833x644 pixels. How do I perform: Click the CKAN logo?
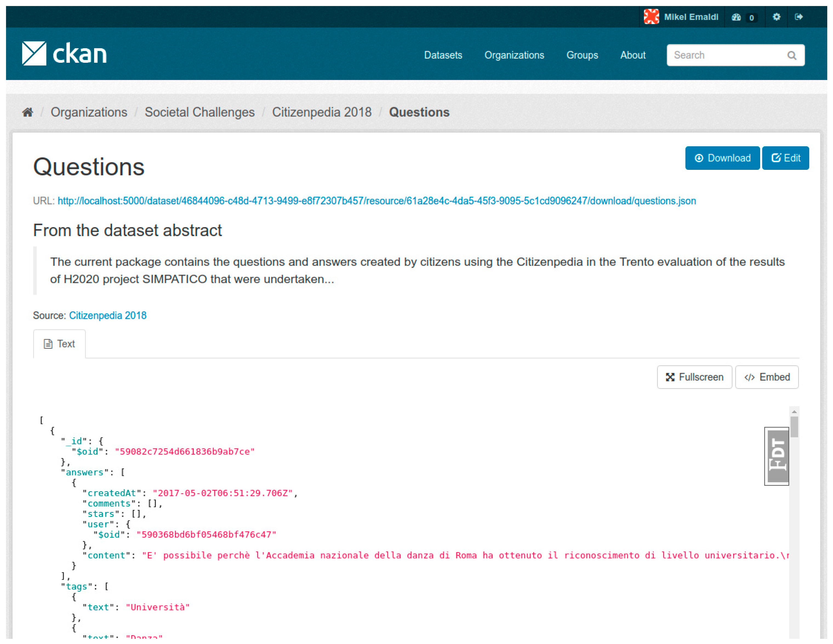point(64,53)
